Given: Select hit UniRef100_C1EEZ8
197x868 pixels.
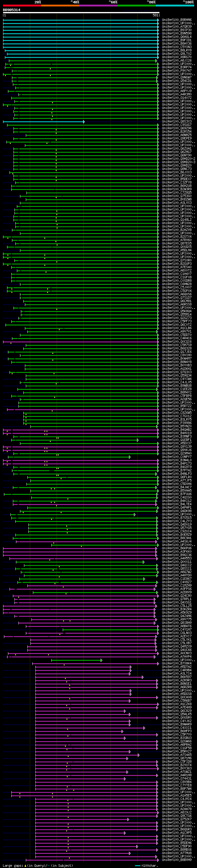Looking at the screenshot, I should (177, 389).
